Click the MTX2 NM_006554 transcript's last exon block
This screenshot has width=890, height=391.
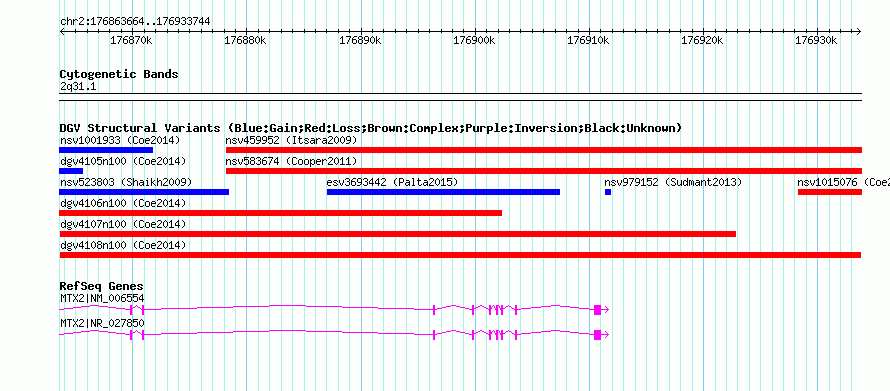pyautogui.click(x=597, y=309)
